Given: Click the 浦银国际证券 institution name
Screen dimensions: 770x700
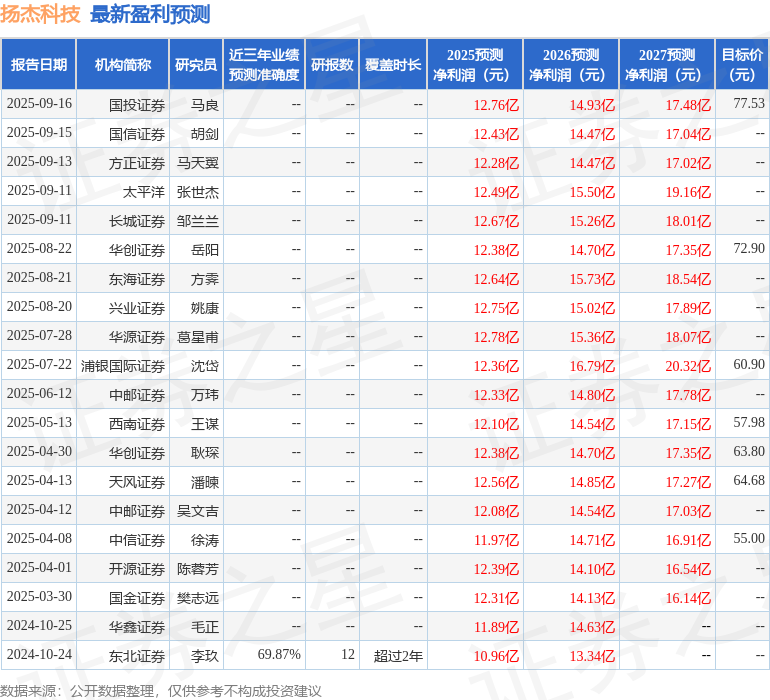Looking at the screenshot, I should (x=123, y=365).
